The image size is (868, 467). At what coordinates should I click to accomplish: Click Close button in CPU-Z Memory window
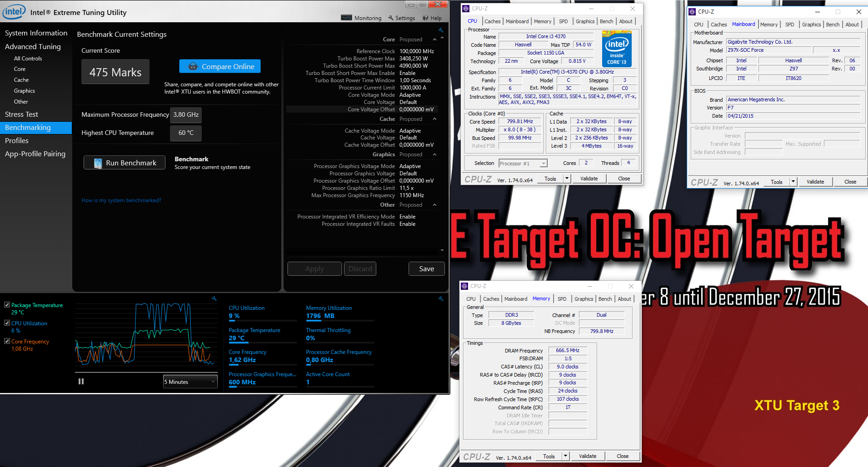click(623, 456)
